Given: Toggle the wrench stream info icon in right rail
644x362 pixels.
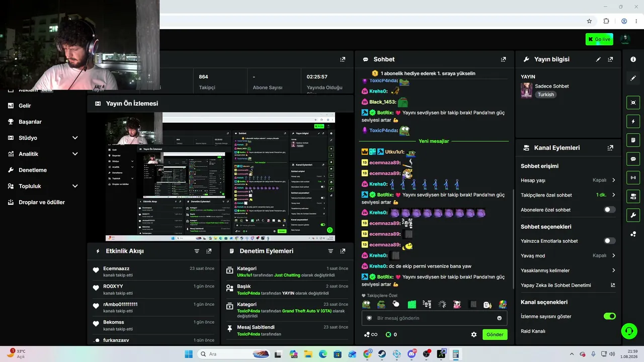Looking at the screenshot, I should (633, 215).
